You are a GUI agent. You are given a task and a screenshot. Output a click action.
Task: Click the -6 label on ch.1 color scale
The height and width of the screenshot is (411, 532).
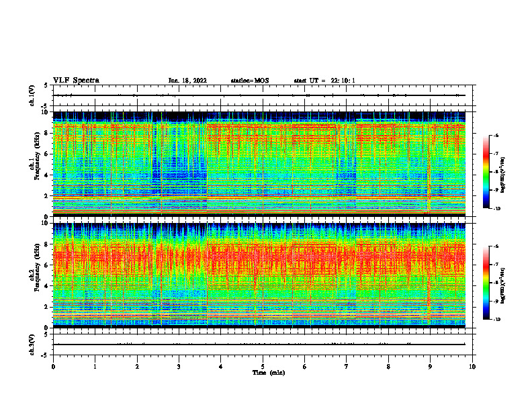[x=496, y=135]
